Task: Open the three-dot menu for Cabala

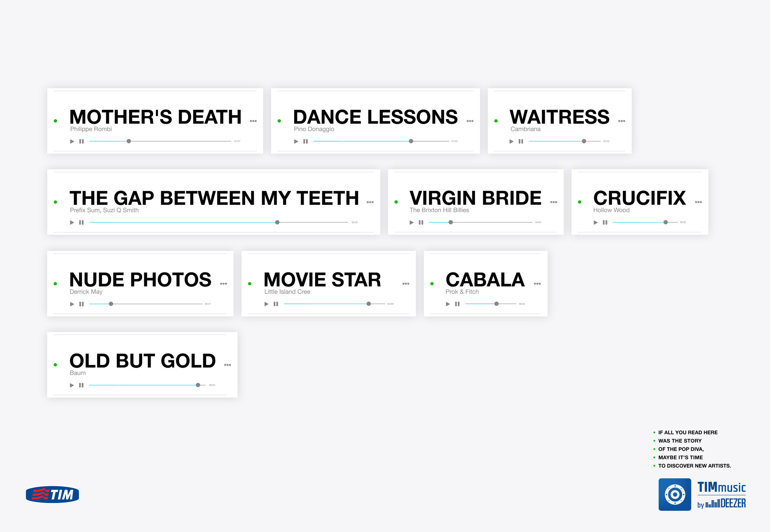Action: point(537,284)
